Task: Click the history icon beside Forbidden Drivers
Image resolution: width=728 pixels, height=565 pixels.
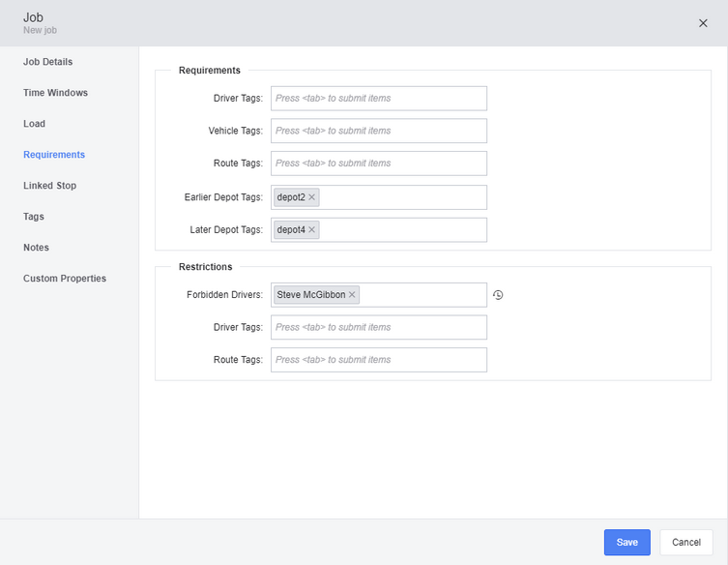Action: point(498,295)
